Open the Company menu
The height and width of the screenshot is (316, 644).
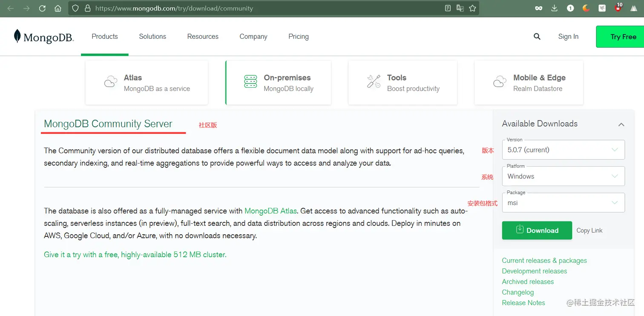point(253,37)
